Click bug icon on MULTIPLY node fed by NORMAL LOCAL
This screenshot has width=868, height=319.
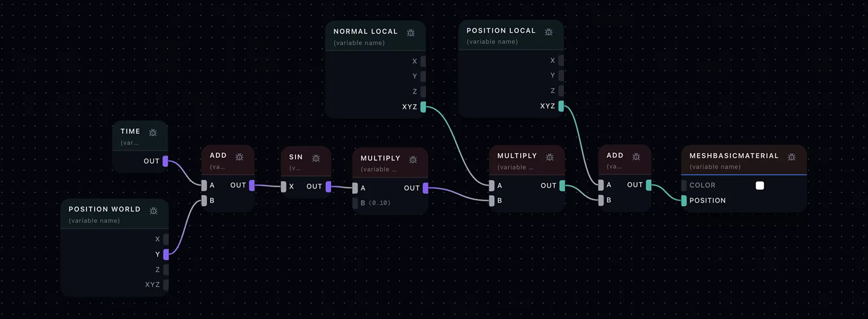[550, 157]
